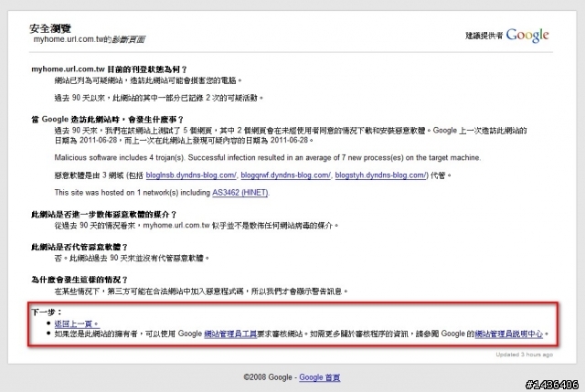The width and height of the screenshot is (585, 392).
Task: Open the 網站管理員說明中心 link
Action: (508, 334)
